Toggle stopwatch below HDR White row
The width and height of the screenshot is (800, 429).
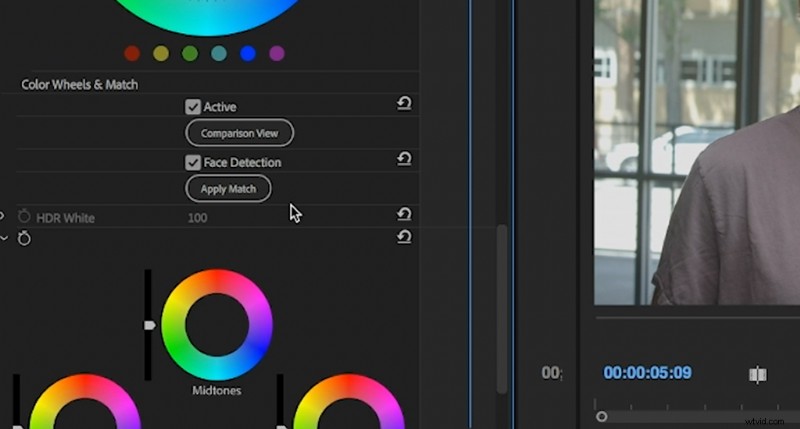[x=24, y=238]
